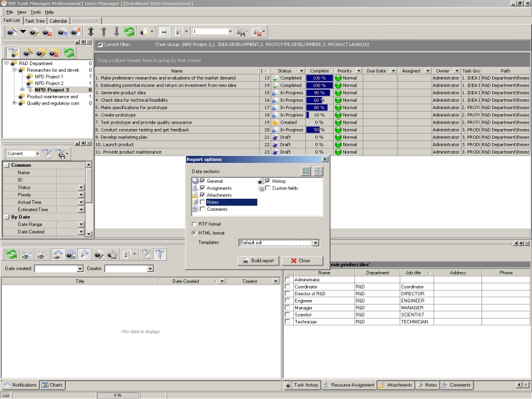Switch to the Task Tree tab
The width and height of the screenshot is (532, 399).
click(35, 21)
